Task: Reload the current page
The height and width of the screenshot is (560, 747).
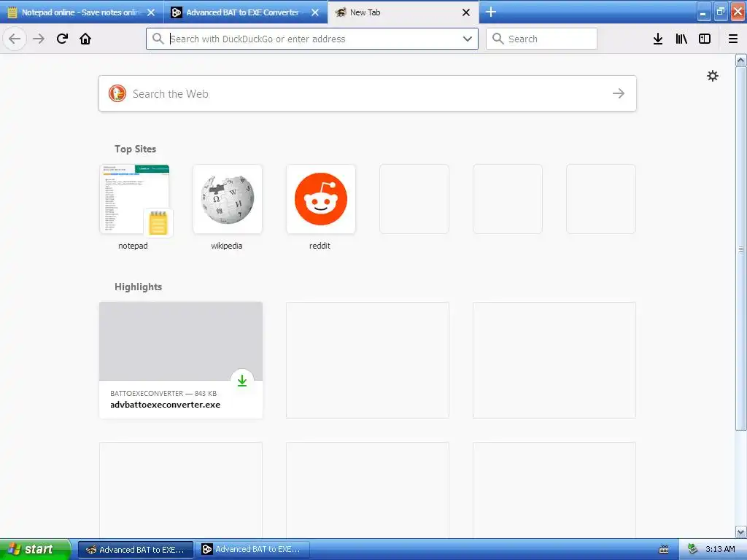Action: click(x=62, y=39)
